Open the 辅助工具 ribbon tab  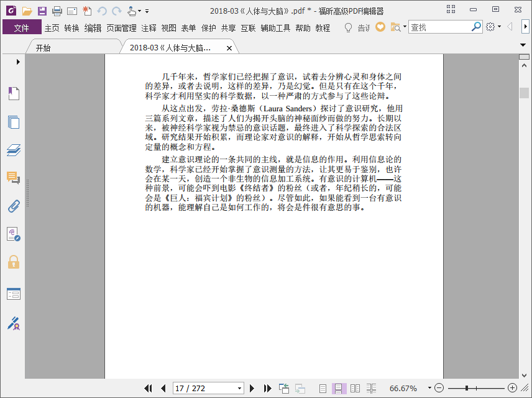point(275,28)
